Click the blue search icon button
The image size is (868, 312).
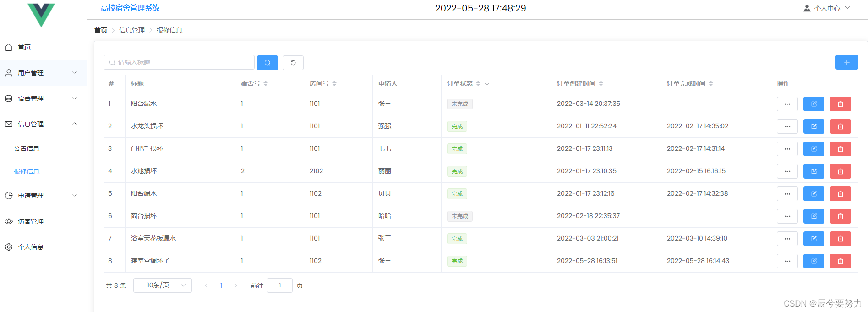click(267, 63)
